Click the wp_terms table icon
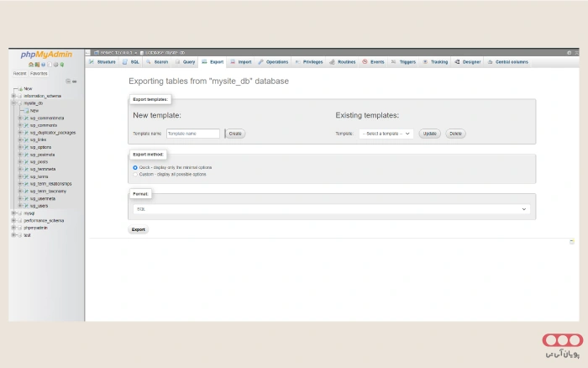588x368 pixels. tap(26, 176)
